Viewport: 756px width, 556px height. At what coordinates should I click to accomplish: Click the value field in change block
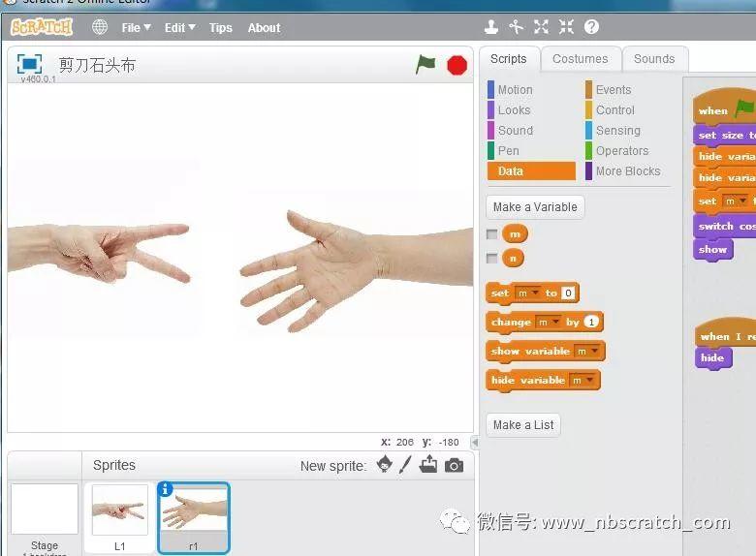(x=591, y=322)
